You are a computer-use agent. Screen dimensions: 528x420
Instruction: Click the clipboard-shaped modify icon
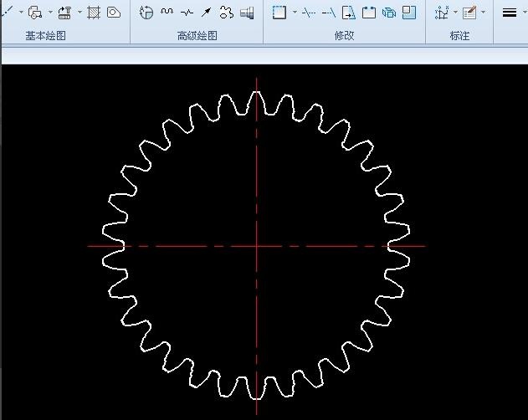click(369, 13)
